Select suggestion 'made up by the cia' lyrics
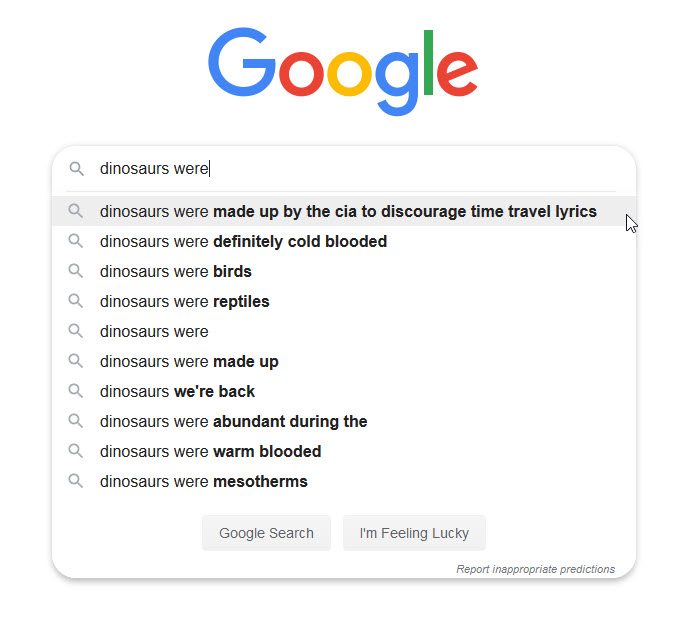Image resolution: width=692 pixels, height=620 pixels. point(348,211)
